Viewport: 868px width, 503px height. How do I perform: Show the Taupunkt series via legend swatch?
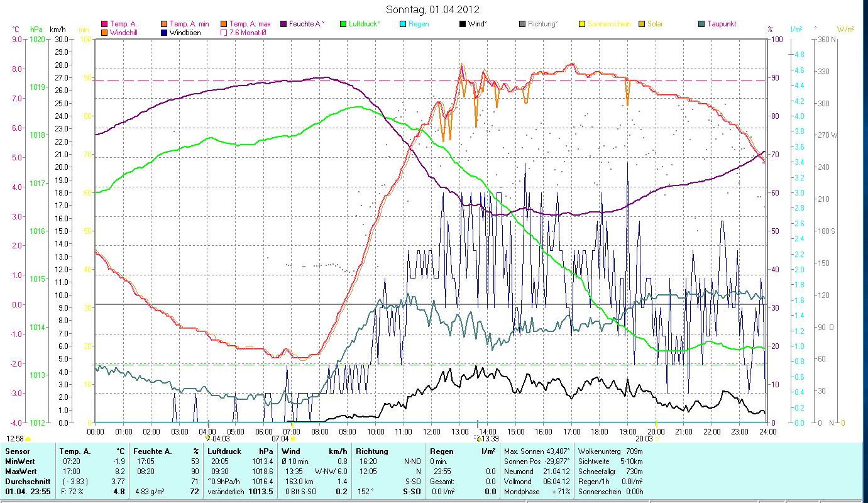coord(701,24)
